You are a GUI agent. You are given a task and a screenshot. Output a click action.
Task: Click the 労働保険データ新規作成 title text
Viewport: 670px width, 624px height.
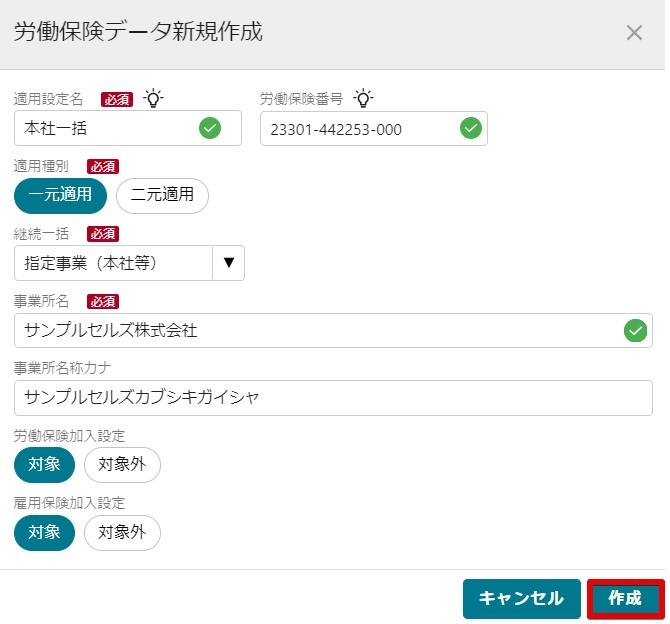(138, 32)
